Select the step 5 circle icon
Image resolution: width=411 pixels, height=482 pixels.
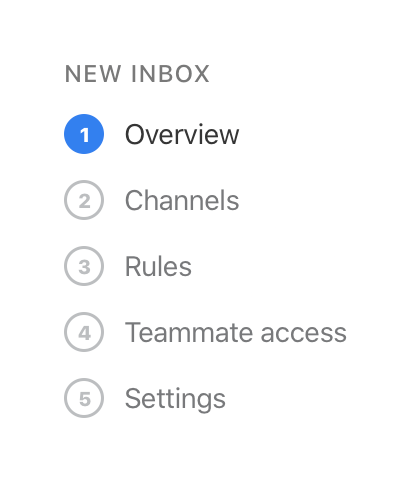(84, 398)
